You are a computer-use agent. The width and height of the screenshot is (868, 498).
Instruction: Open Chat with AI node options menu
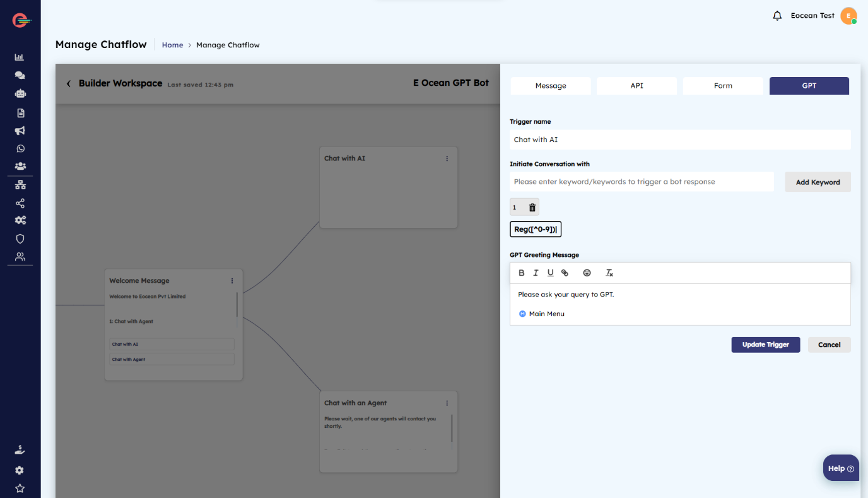click(x=447, y=158)
